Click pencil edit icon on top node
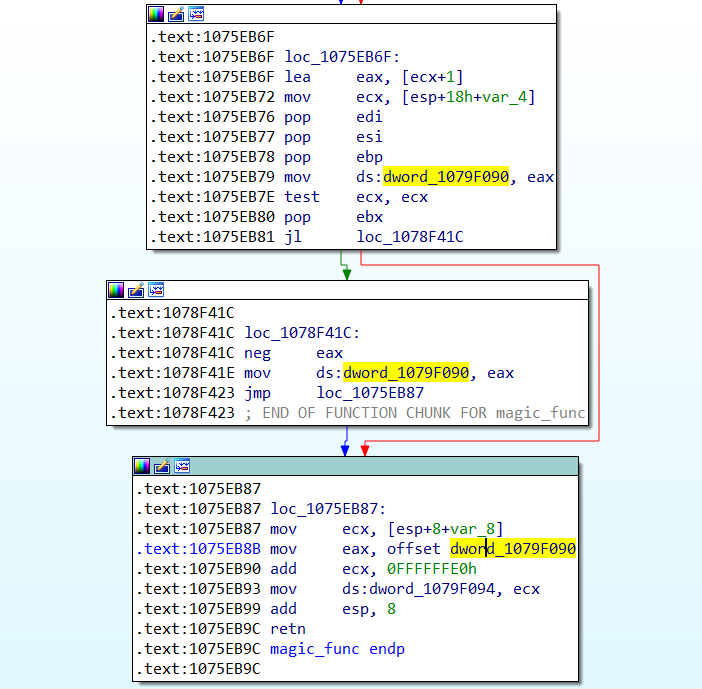This screenshot has height=689, width=702. click(x=175, y=14)
